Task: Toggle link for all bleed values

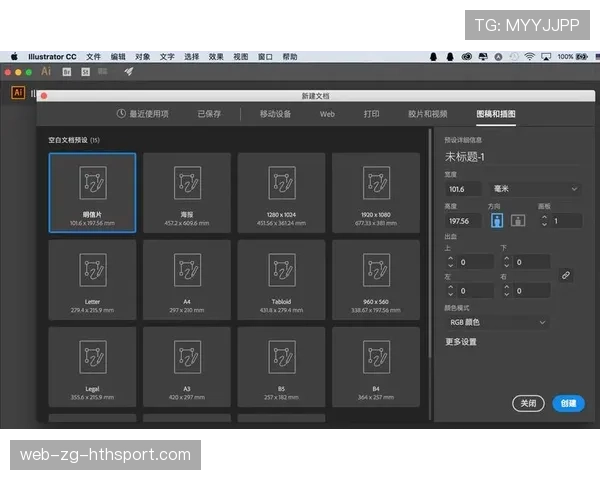Action: (x=566, y=275)
